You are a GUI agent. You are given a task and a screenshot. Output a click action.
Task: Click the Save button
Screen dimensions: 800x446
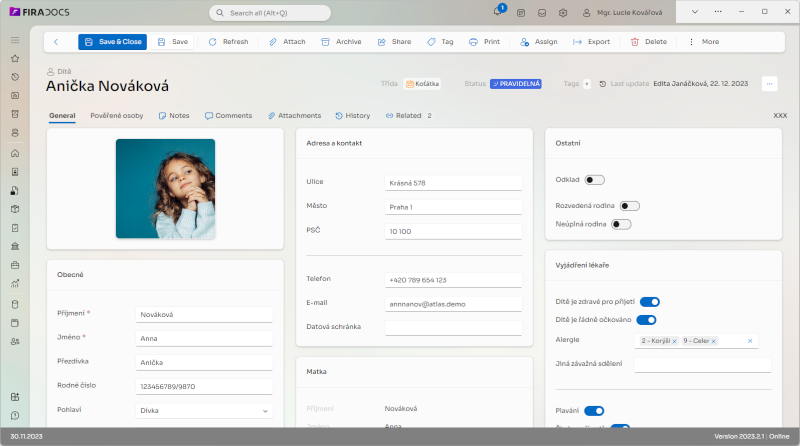point(173,42)
